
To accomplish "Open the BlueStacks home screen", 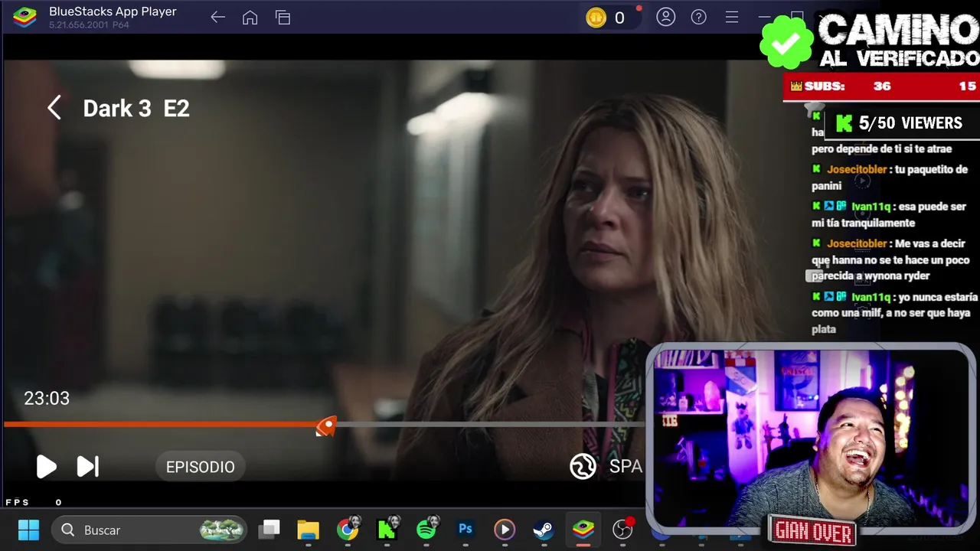I will click(250, 18).
